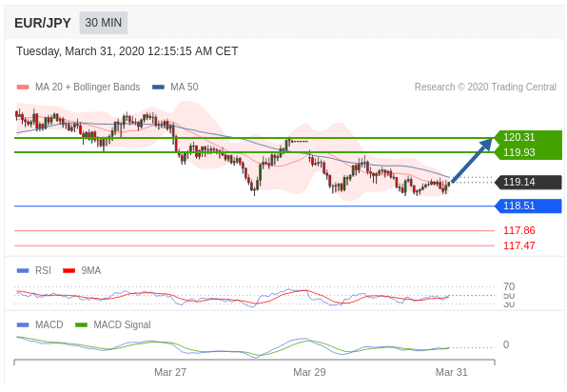The width and height of the screenshot is (567, 392).
Task: Click the blue upward forecast arrow
Action: pos(472,160)
